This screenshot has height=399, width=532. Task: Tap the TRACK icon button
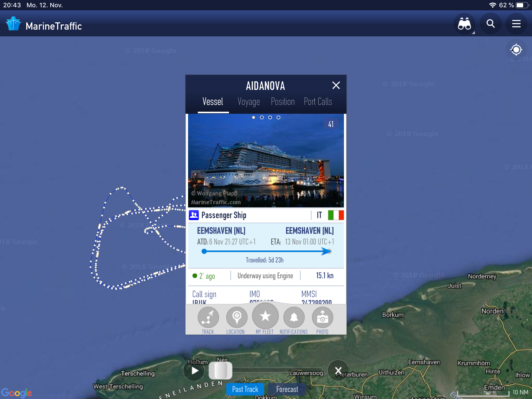pyautogui.click(x=208, y=317)
